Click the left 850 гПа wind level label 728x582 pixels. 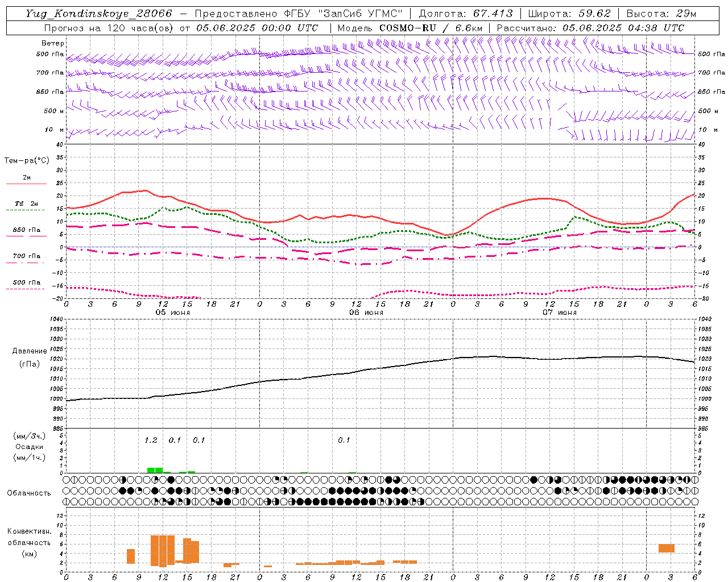coord(50,92)
